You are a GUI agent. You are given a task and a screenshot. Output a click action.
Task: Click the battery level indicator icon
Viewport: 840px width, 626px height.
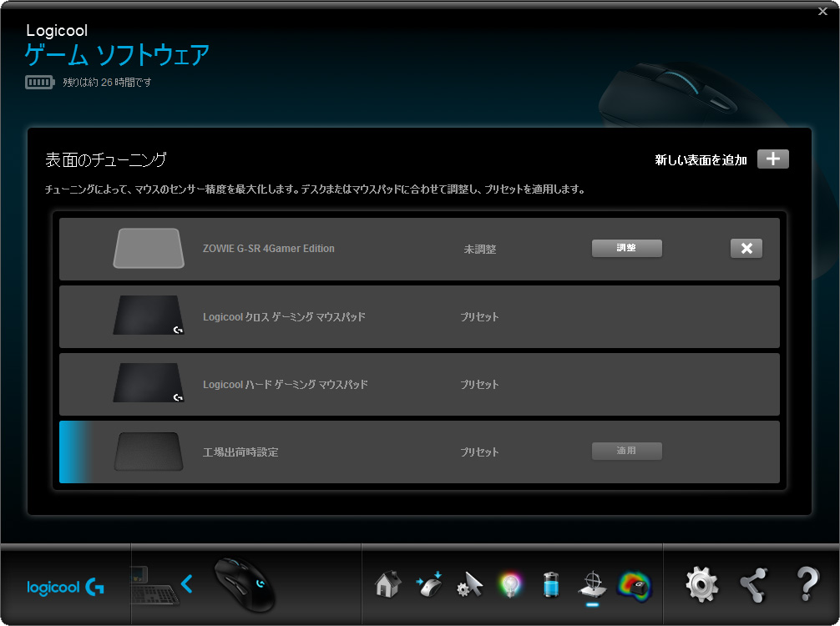click(39, 82)
